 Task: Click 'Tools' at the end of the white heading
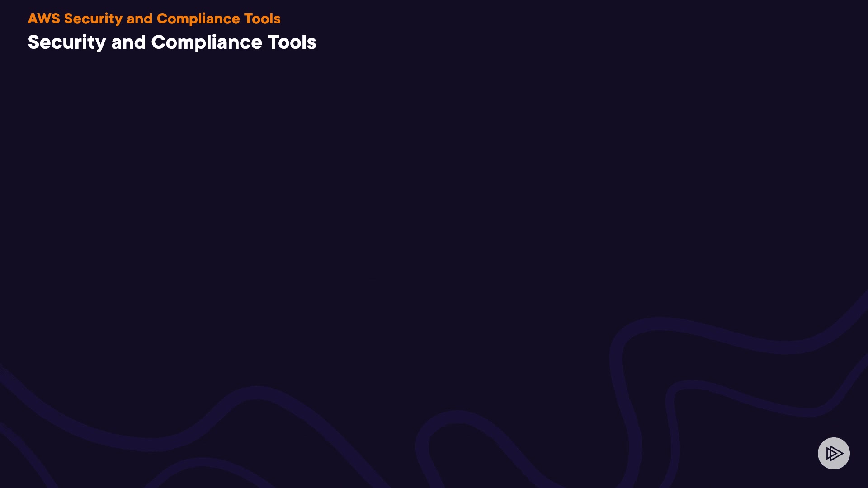point(292,42)
